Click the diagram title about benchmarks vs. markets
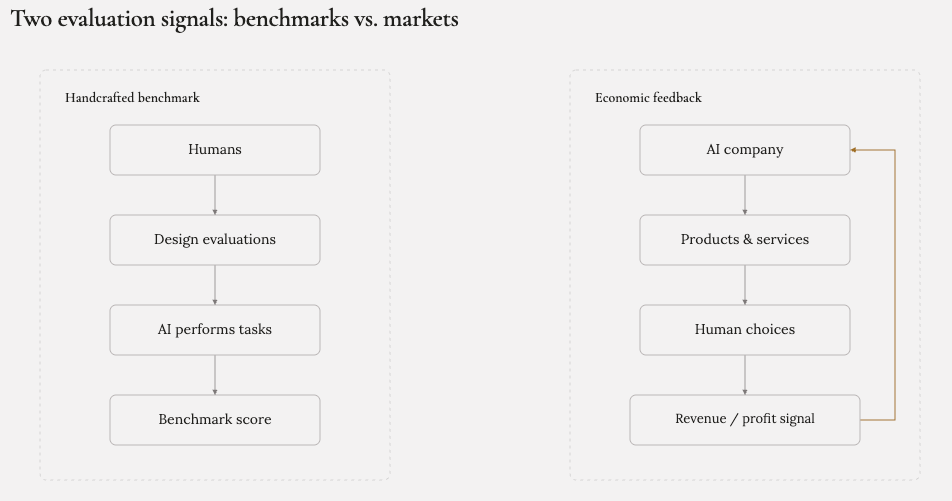Viewport: 952px width, 501px height. click(x=235, y=19)
